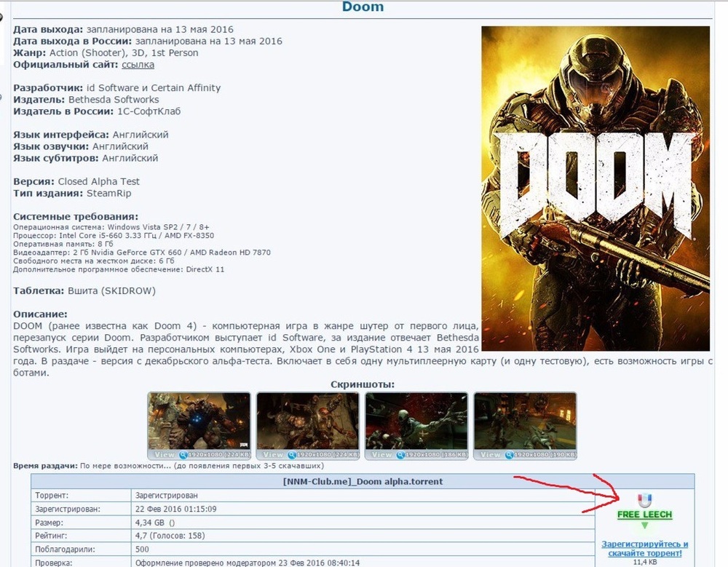Open the third screenshot thumbnail (186 KB)
728x567 pixels.
coord(416,426)
